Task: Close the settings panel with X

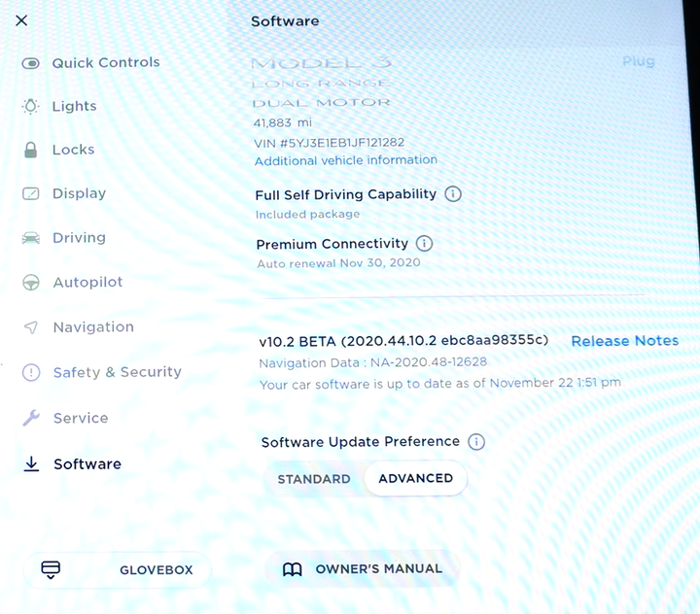Action: tap(21, 20)
